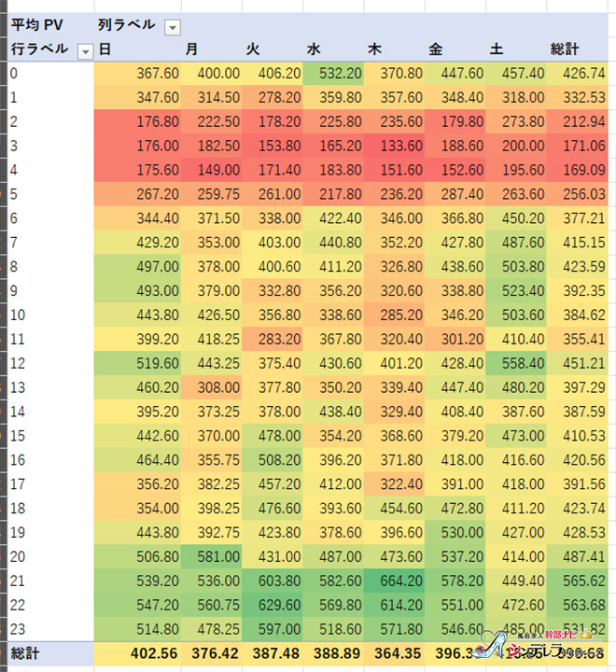Click the 総計 column header at top
The height and width of the screenshot is (672, 616).
coord(565,49)
